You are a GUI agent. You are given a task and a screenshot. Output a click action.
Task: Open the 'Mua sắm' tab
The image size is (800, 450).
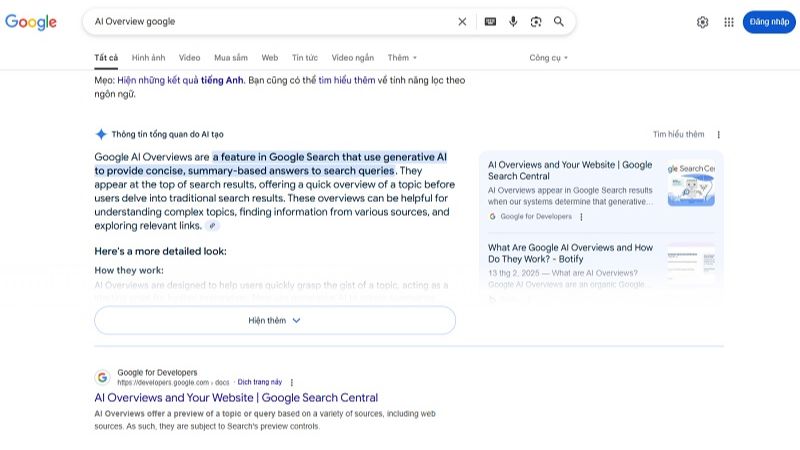(x=231, y=58)
